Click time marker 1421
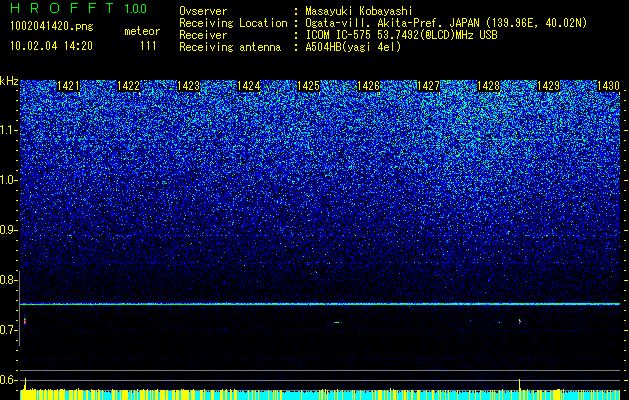This screenshot has height=400, width=629. [x=69, y=86]
